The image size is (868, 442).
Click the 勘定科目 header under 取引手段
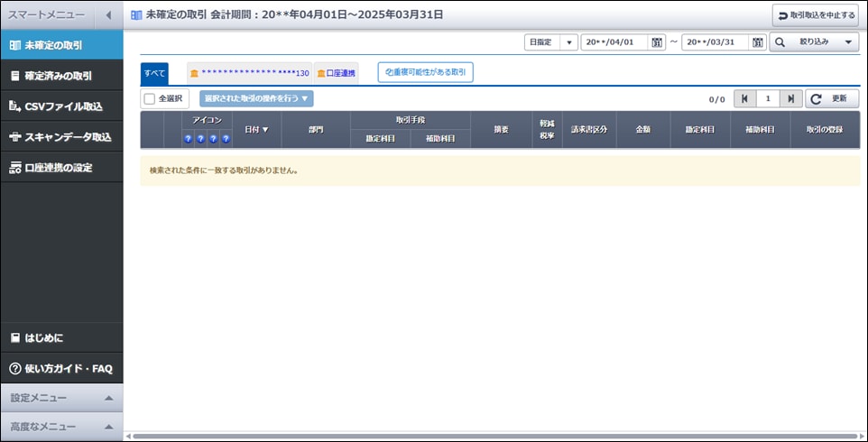pyautogui.click(x=381, y=139)
